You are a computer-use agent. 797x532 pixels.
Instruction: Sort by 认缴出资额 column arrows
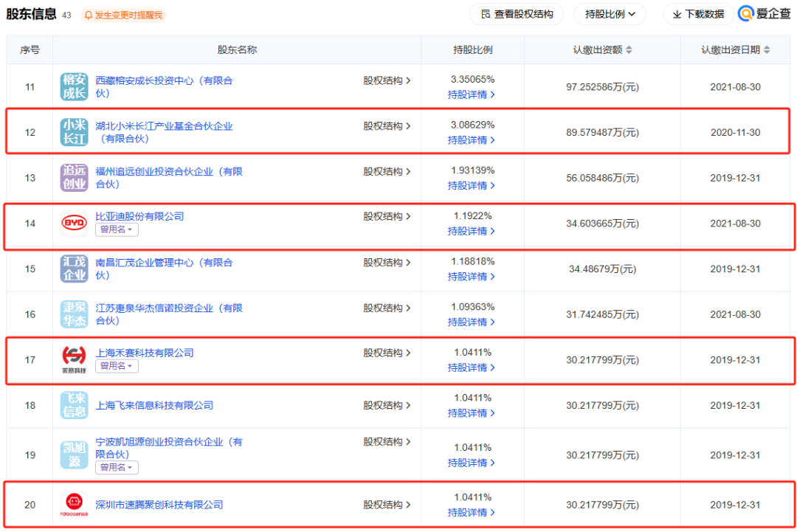pyautogui.click(x=629, y=49)
